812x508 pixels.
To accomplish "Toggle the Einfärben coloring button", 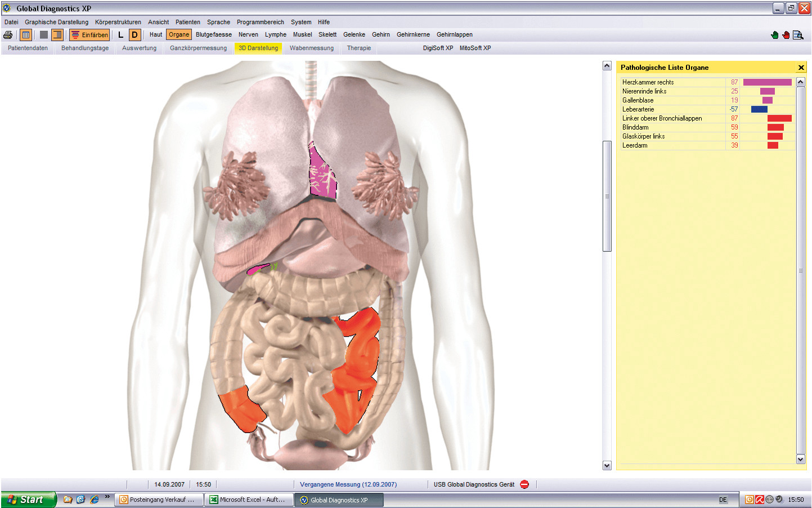I will 89,35.
